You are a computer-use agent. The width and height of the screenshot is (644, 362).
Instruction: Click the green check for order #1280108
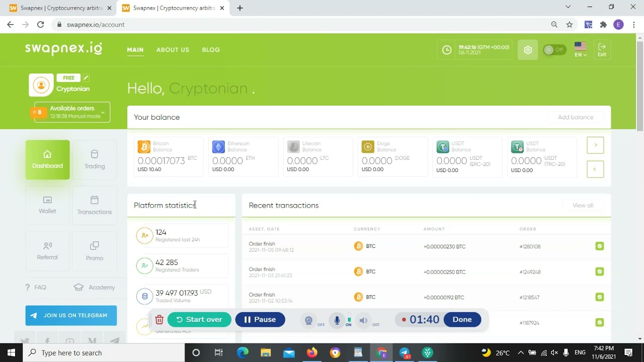(599, 246)
